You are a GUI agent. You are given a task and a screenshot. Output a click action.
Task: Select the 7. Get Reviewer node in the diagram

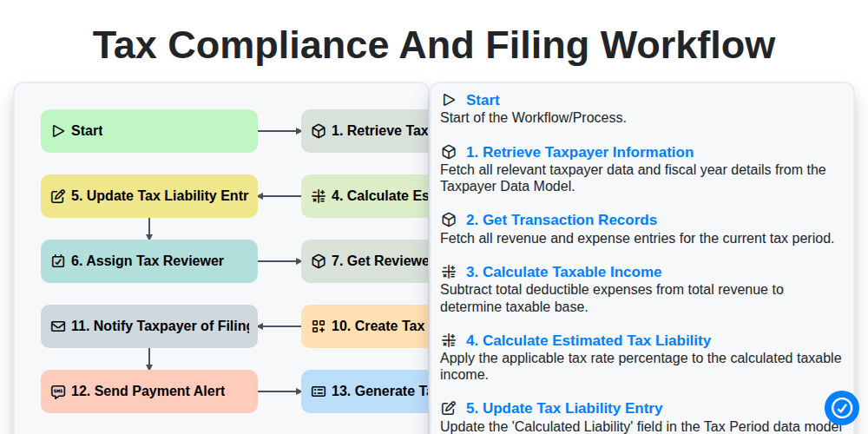[365, 261]
